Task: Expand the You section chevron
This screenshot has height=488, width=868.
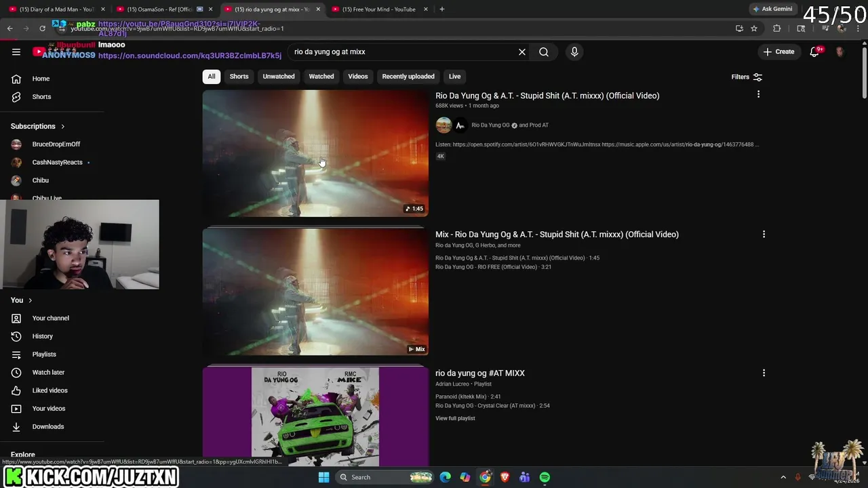Action: [30, 300]
